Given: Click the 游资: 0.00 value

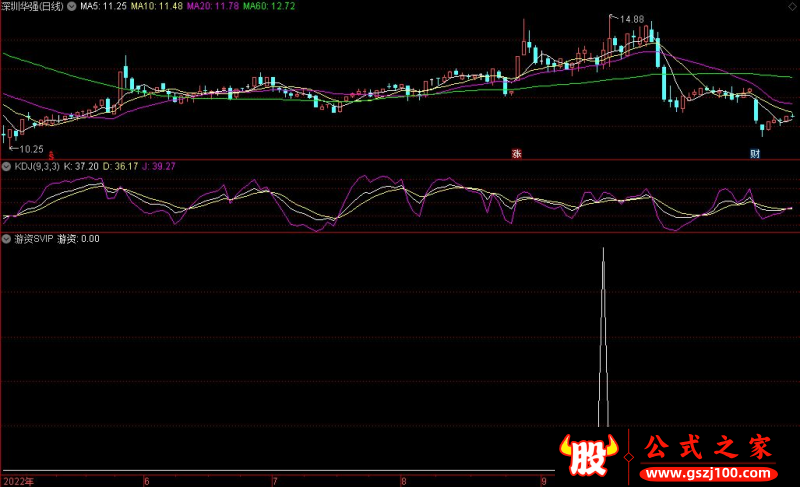Looking at the screenshot, I should [x=79, y=239].
